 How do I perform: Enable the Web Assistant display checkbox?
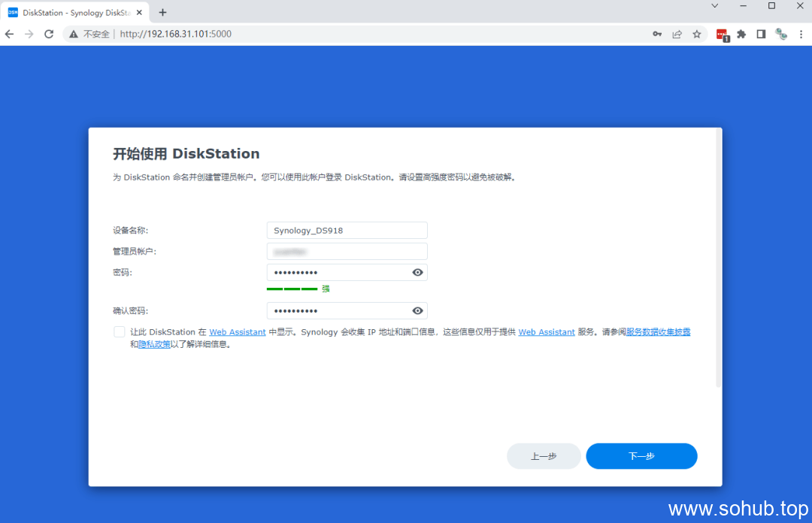119,331
